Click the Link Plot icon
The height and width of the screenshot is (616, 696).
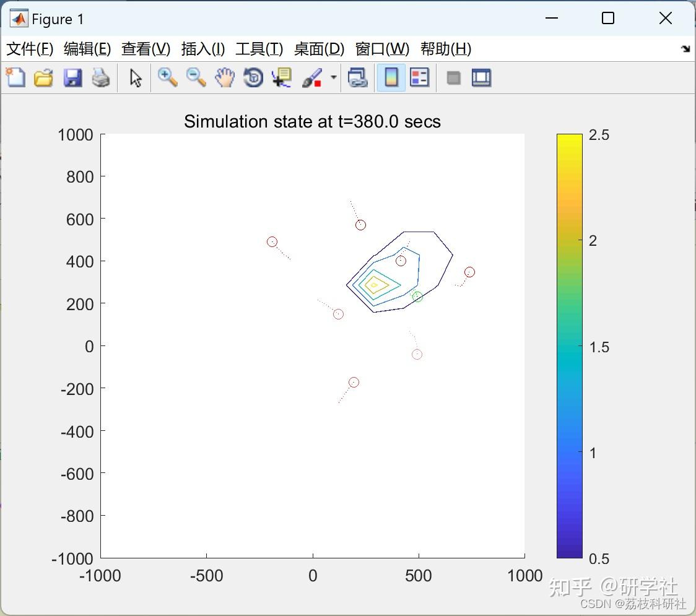[x=358, y=77]
